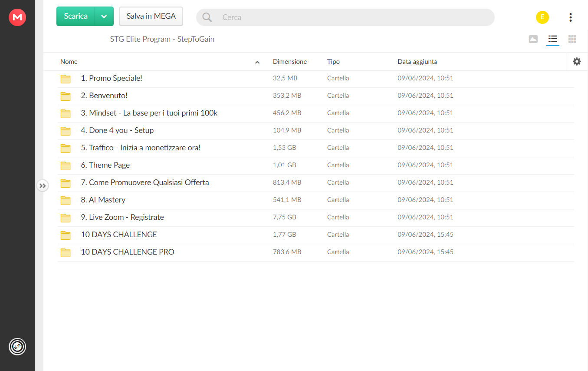588x371 pixels.
Task: Select the 8. AI Mastery folder icon
Action: [x=66, y=200]
